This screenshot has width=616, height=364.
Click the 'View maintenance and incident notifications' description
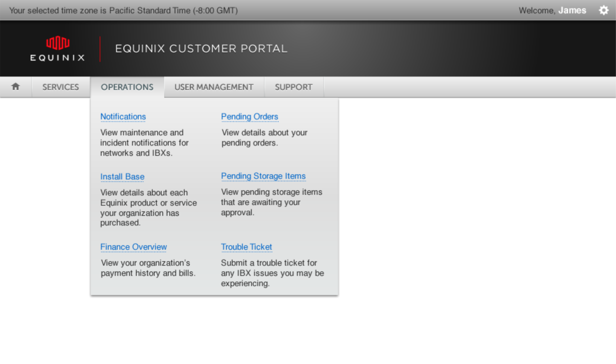coord(144,143)
